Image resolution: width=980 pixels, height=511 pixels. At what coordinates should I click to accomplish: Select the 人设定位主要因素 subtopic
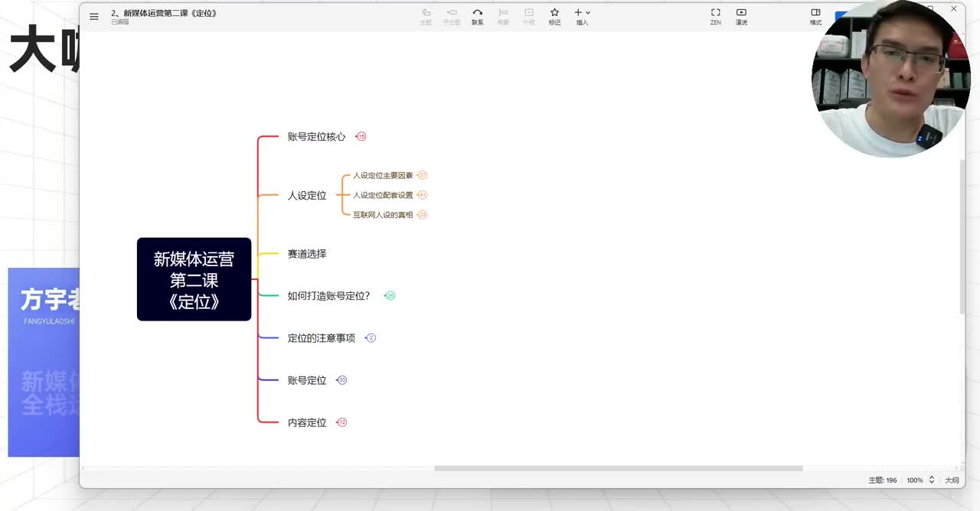click(x=383, y=175)
